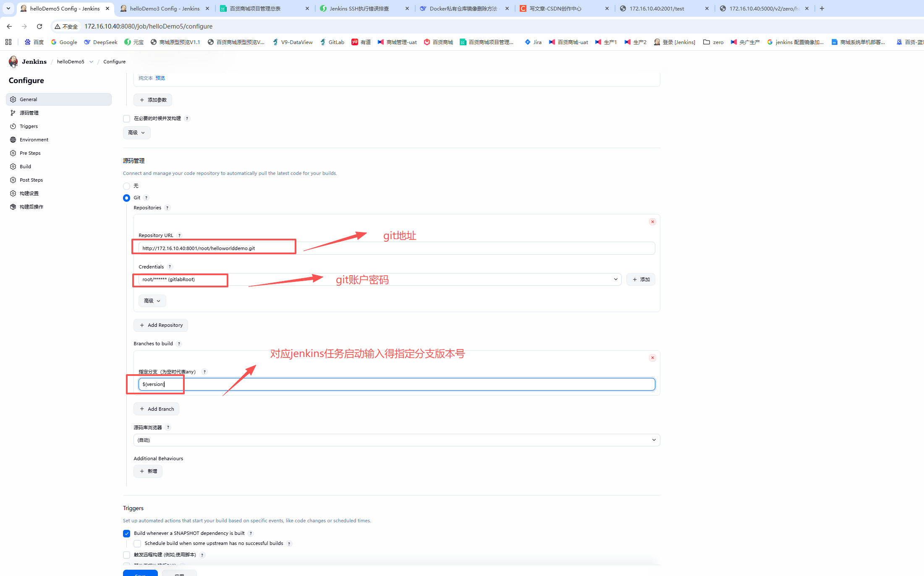Open help for Git option

click(x=146, y=198)
